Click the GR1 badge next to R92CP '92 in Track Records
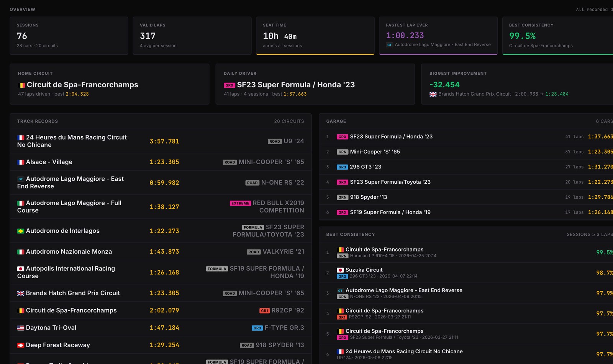The width and height of the screenshot is (613, 364). [264, 311]
